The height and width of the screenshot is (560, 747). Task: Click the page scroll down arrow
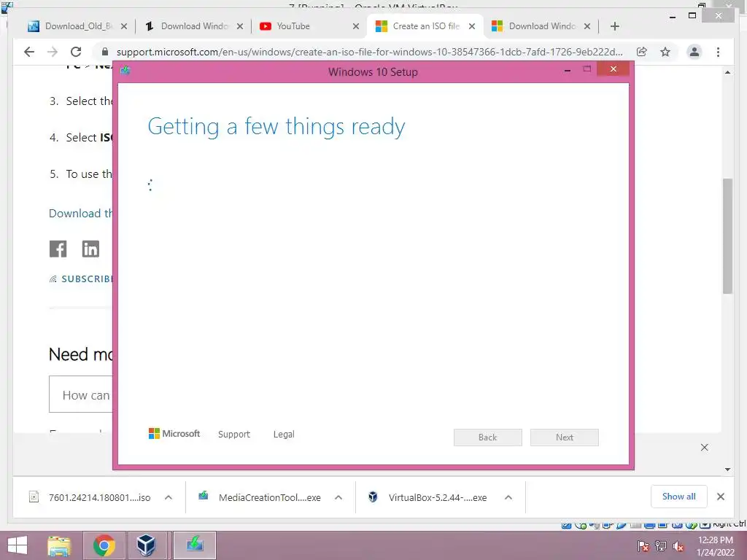pos(727,470)
